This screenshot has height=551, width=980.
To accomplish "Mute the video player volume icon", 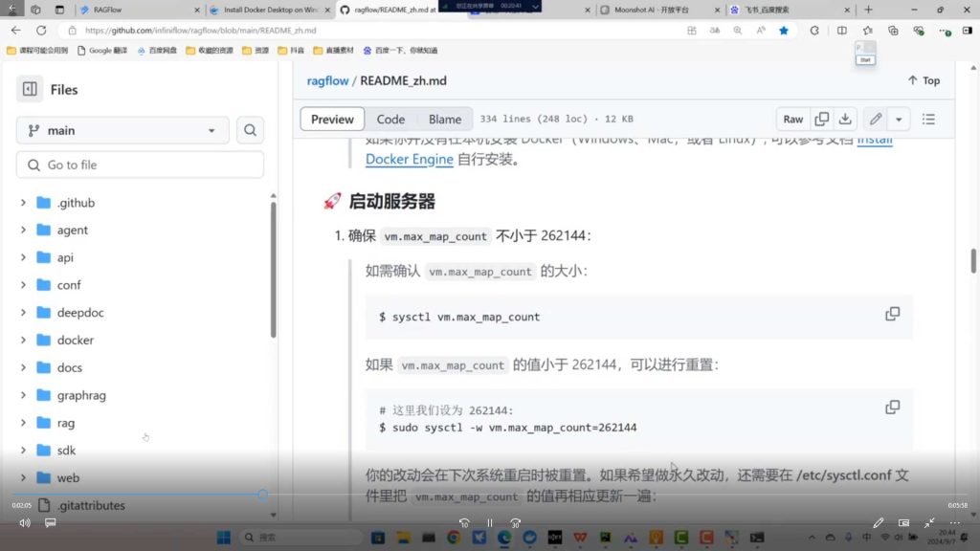I will pyautogui.click(x=25, y=523).
